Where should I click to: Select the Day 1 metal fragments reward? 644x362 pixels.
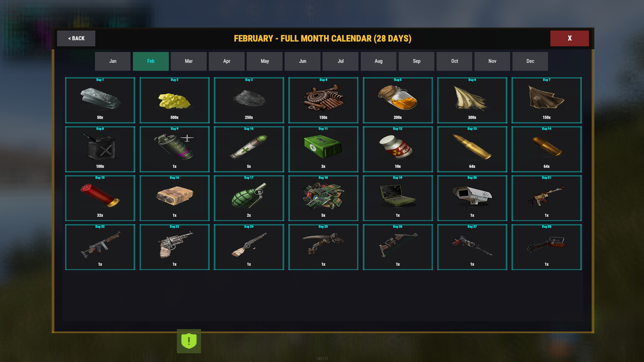[x=100, y=100]
